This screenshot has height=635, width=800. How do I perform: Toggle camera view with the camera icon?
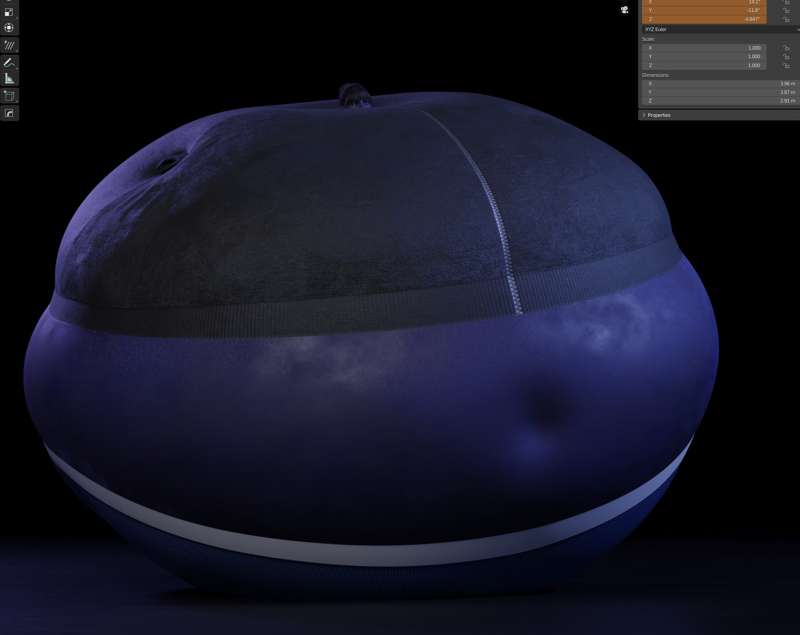624,10
